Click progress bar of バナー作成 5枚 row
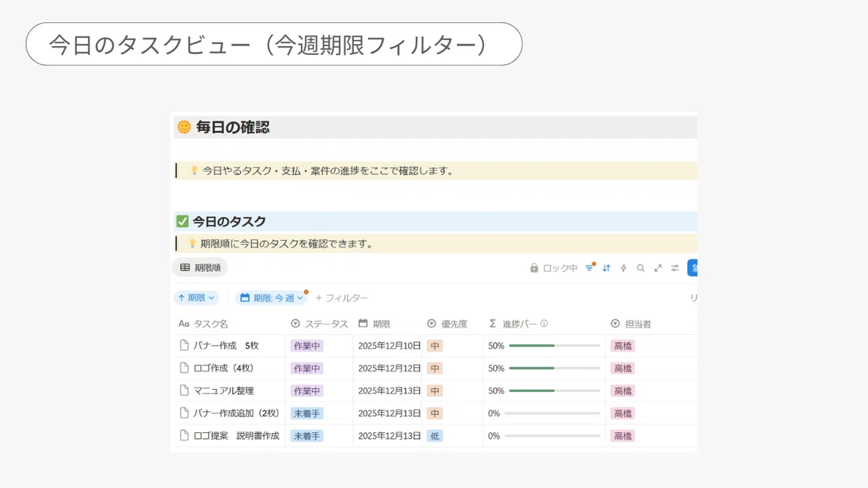 (x=555, y=346)
